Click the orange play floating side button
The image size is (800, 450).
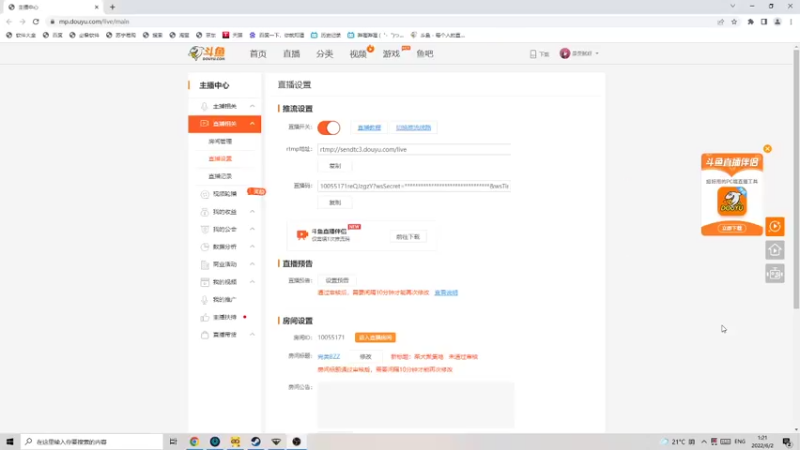[x=774, y=227]
